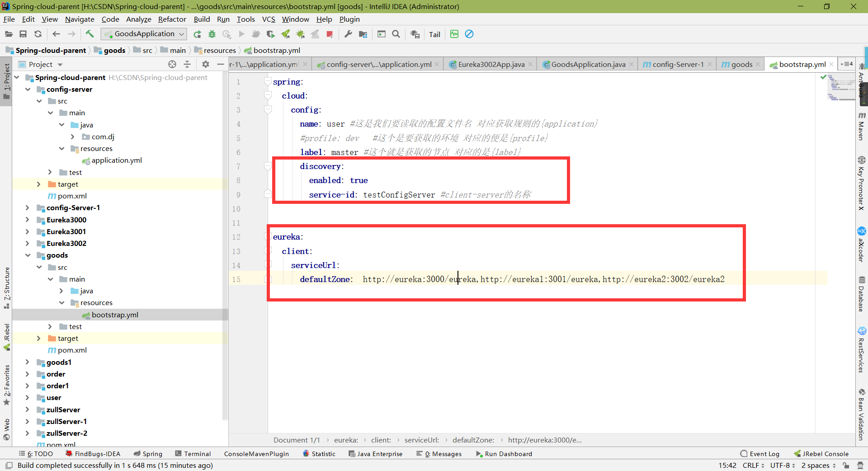Open Project panel gear settings

206,64
